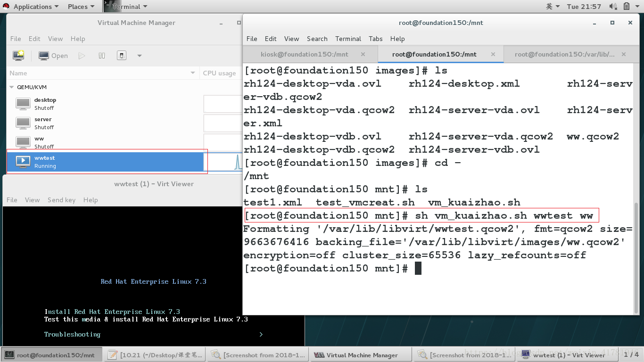Open the Terminal app menu in top bar
Screen dimensions: 644x362
tap(126, 7)
